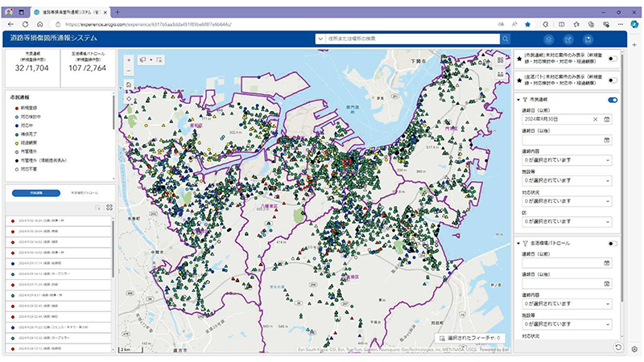Screen dimensions: 644x362
Task: Zoom in on the map with plus button
Action: point(129,60)
